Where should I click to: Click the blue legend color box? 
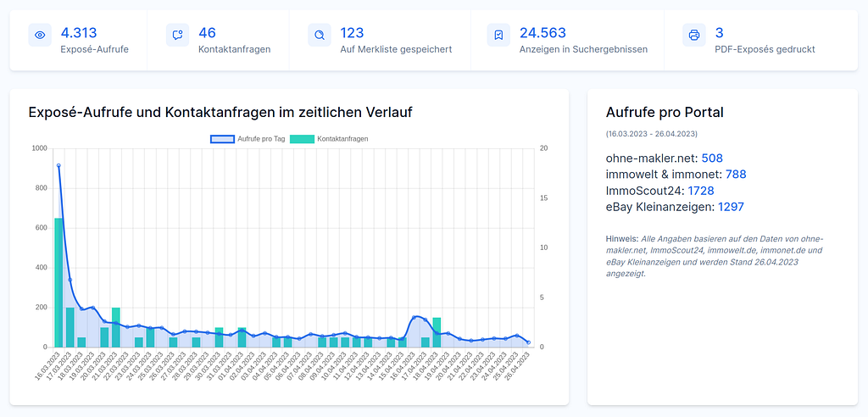coord(222,139)
